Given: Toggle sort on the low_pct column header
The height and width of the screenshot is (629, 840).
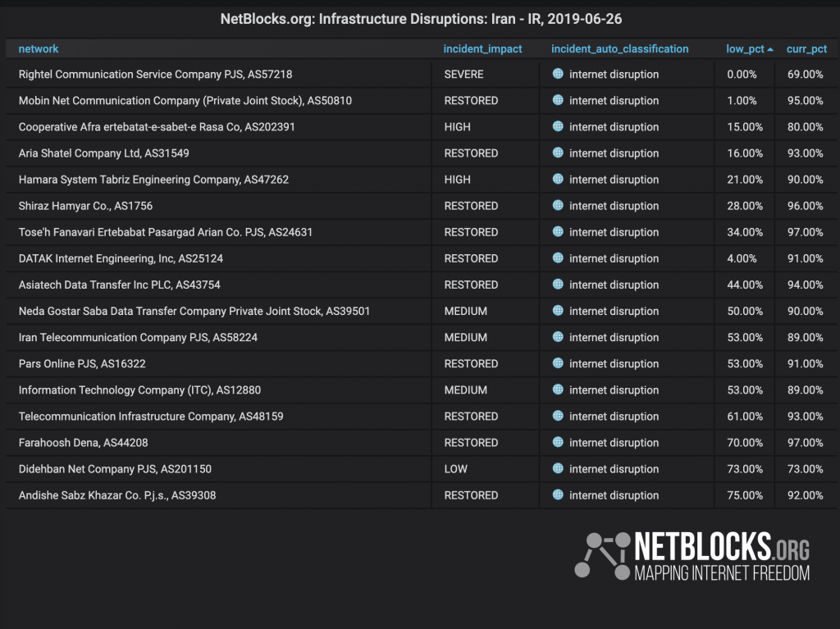Looking at the screenshot, I should [x=749, y=48].
